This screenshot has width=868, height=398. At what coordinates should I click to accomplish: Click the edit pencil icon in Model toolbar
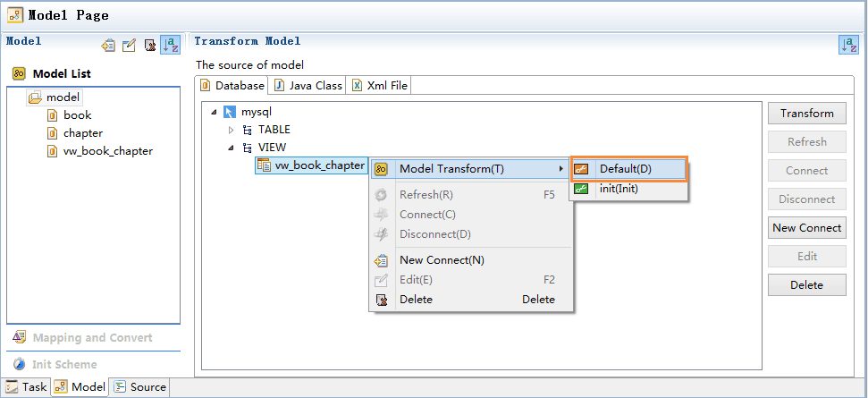[129, 46]
